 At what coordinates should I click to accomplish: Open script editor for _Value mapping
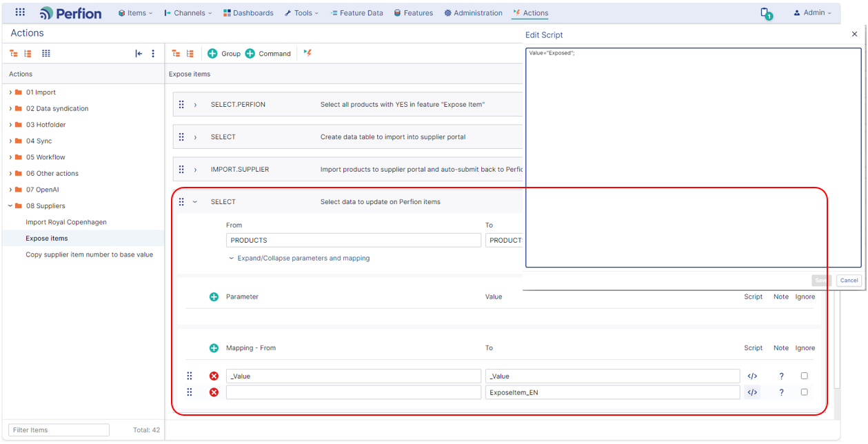752,376
